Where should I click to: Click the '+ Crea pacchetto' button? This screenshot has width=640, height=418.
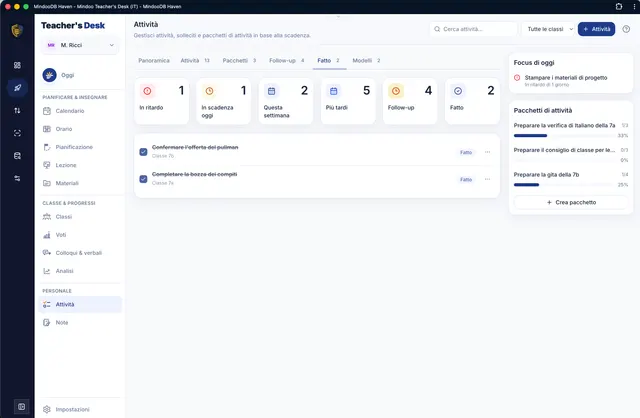pos(571,202)
